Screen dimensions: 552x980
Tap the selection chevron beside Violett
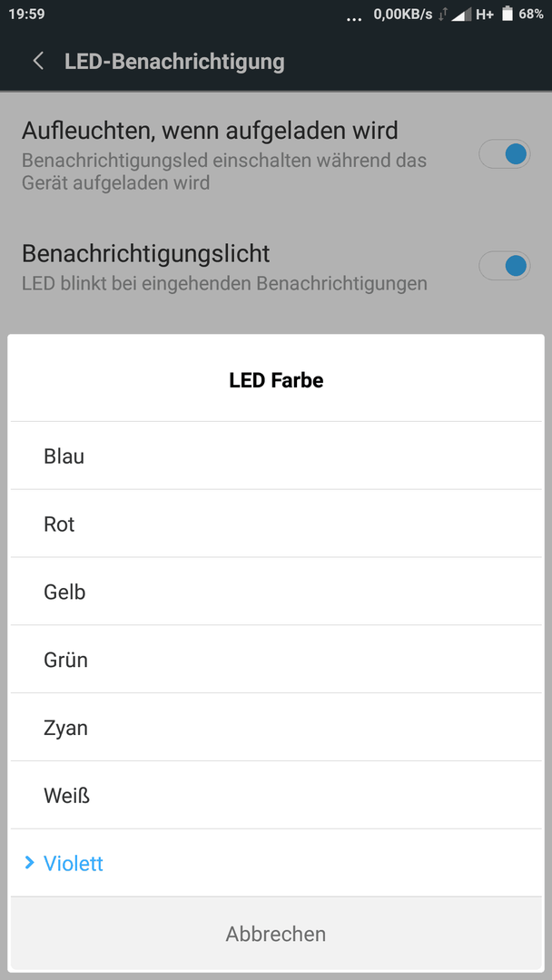coord(29,863)
